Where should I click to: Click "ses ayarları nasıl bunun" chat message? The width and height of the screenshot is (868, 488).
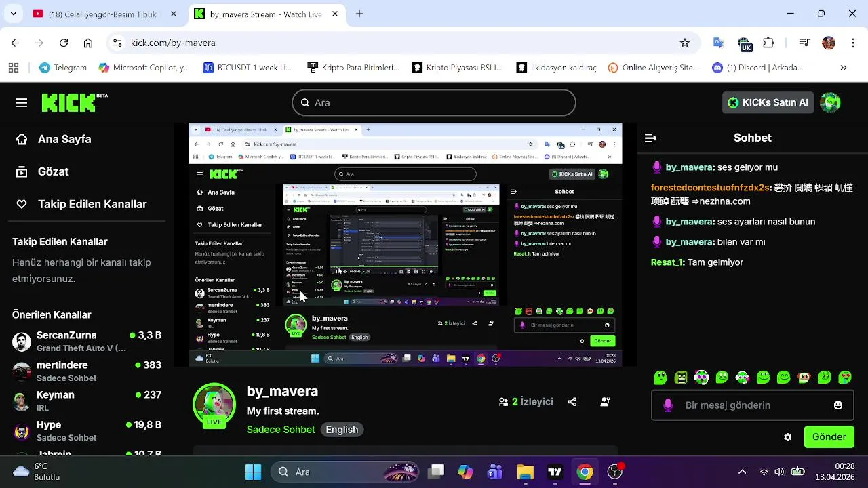[766, 222]
